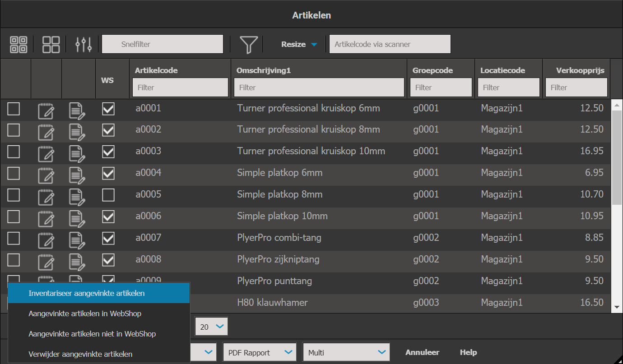Image resolution: width=623 pixels, height=364 pixels.
Task: Expand the Multi dropdown
Action: (346, 352)
